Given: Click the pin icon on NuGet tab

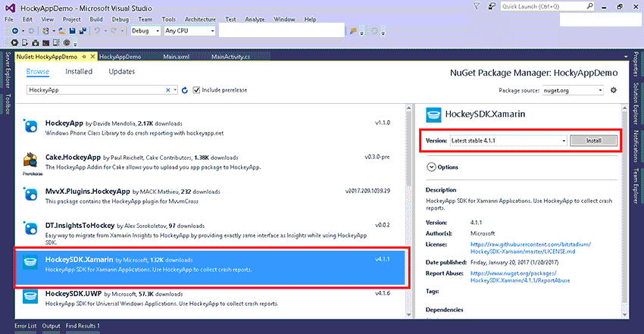Looking at the screenshot, I should (84, 57).
